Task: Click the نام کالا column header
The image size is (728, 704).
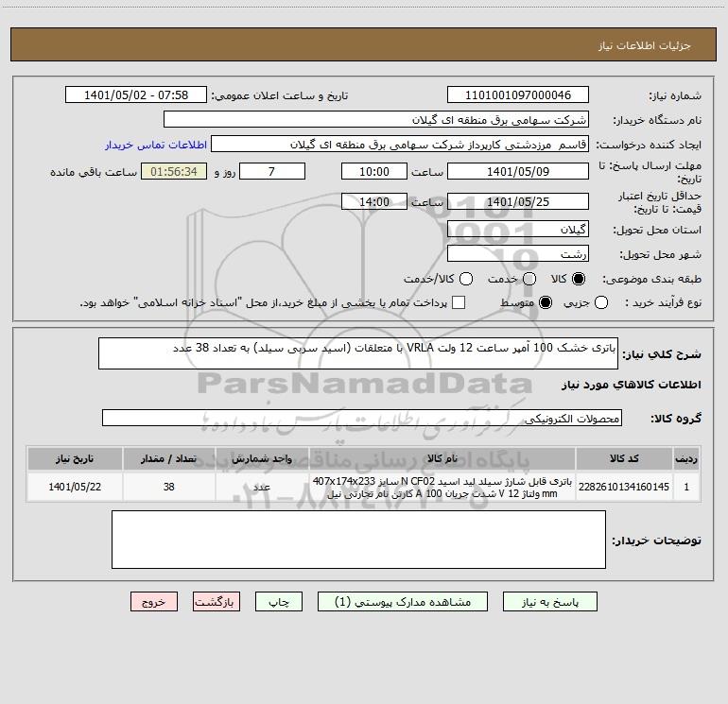Action: 442,458
